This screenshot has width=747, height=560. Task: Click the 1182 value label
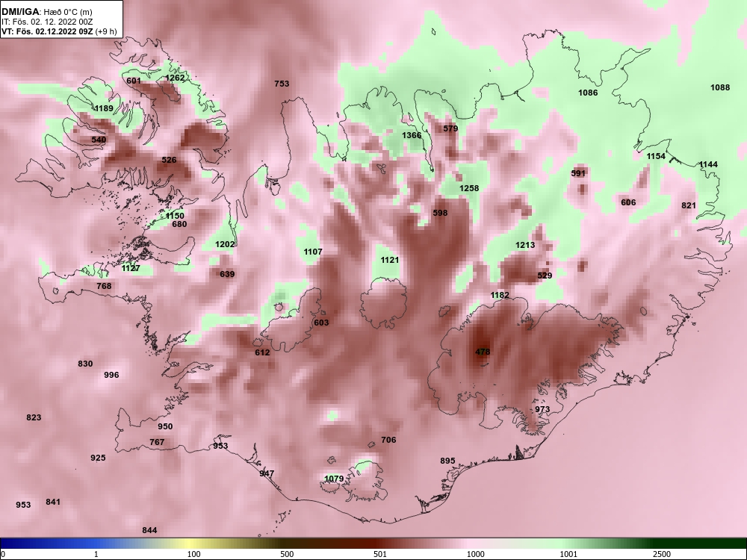[x=500, y=295]
